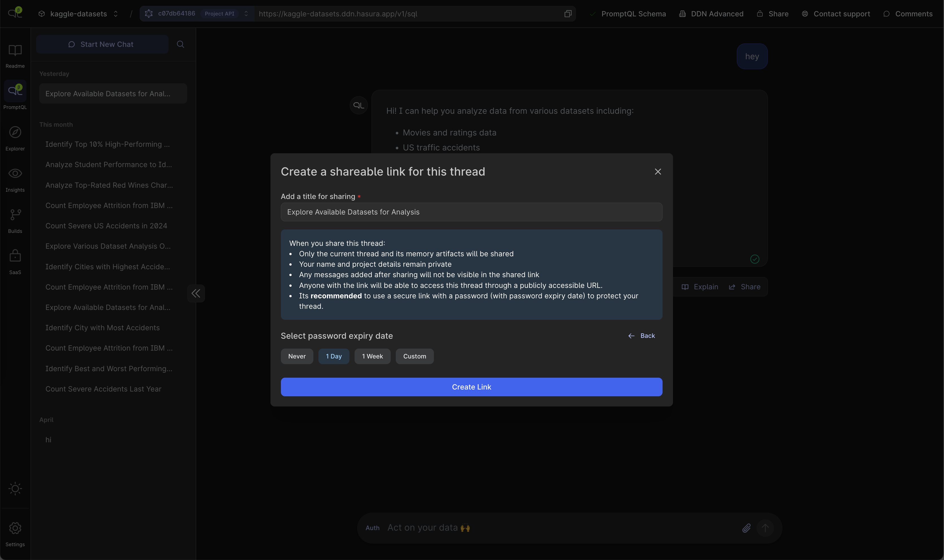
Task: Click Share in the top bar
Action: tap(773, 14)
